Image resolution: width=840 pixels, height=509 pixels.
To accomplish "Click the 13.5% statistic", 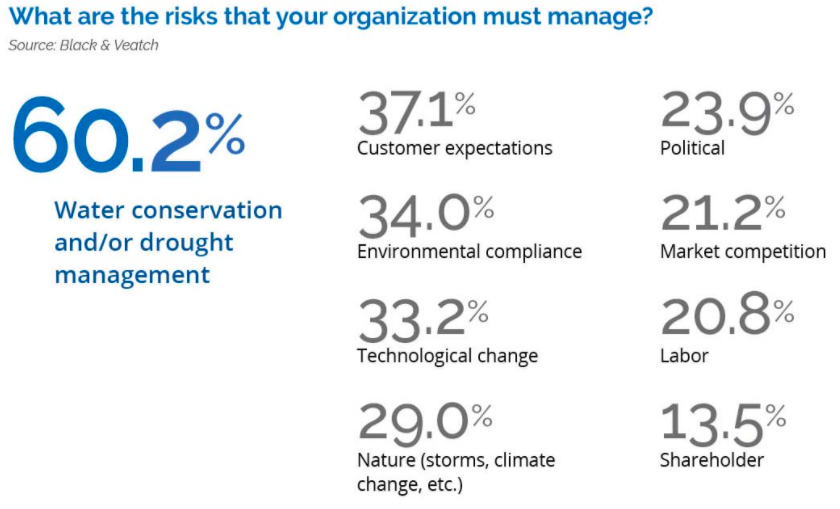I will click(723, 424).
